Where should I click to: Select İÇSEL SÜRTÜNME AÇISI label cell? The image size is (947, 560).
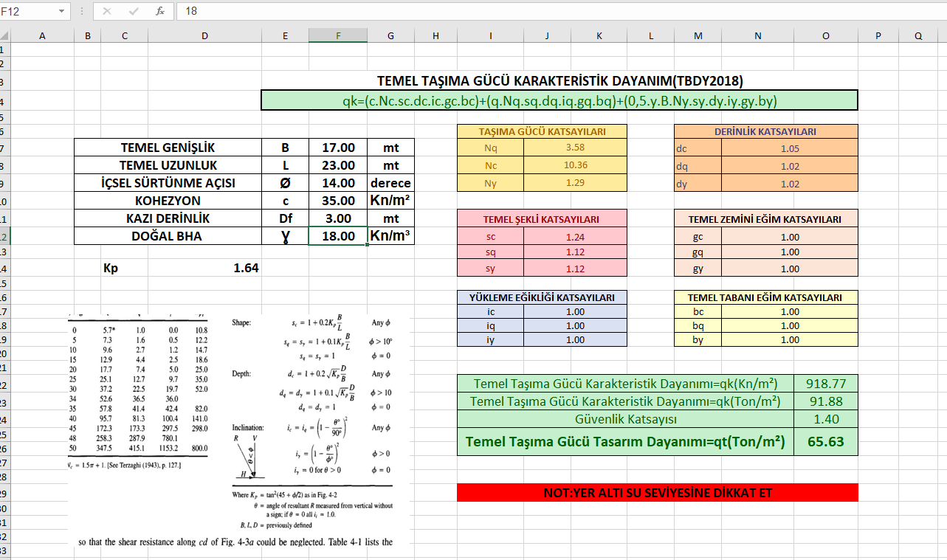point(168,183)
